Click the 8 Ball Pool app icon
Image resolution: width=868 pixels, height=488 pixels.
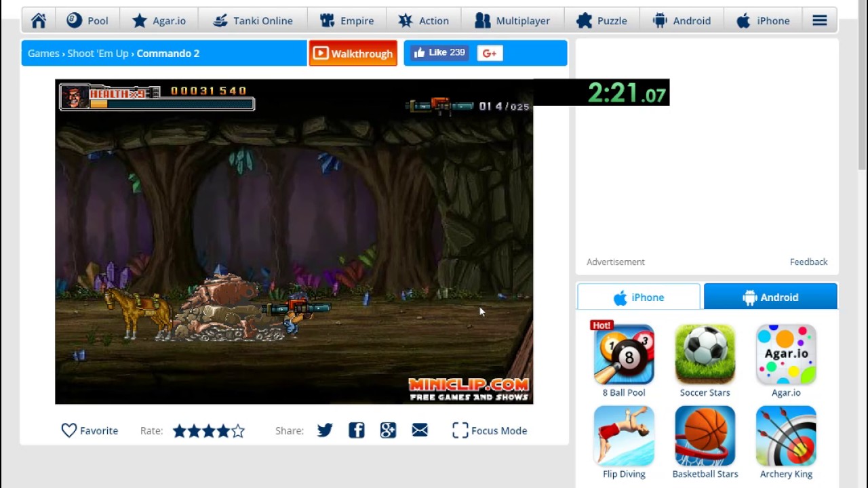tap(624, 354)
